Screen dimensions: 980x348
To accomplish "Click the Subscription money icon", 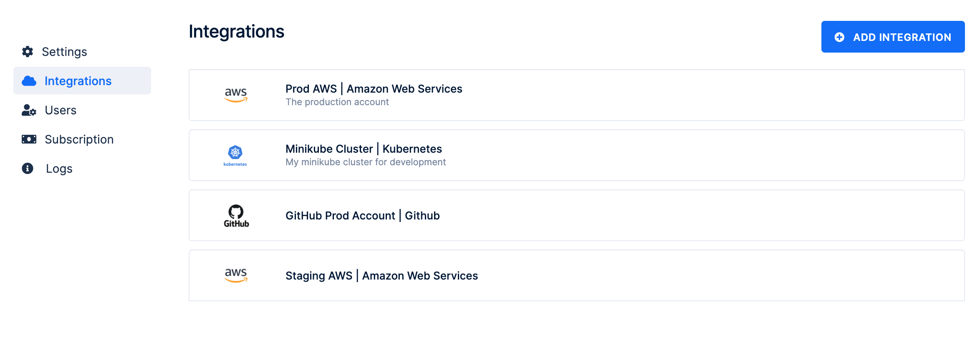I will [29, 139].
